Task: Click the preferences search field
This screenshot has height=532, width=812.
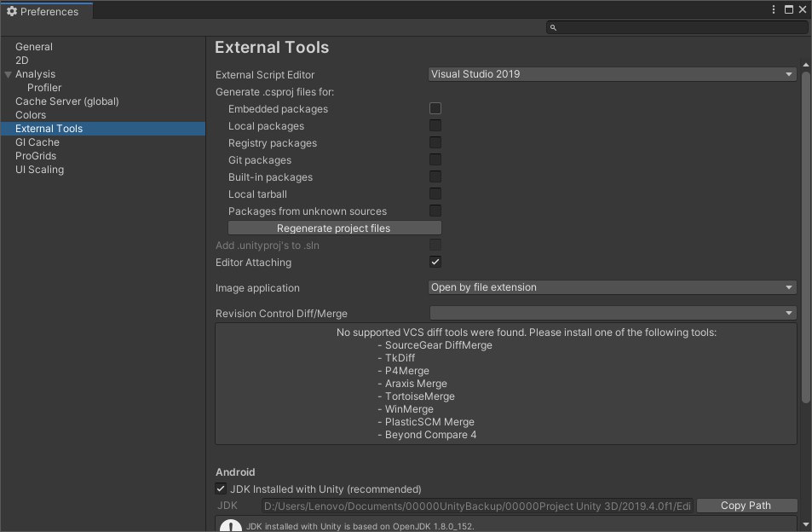Action: coord(677,27)
